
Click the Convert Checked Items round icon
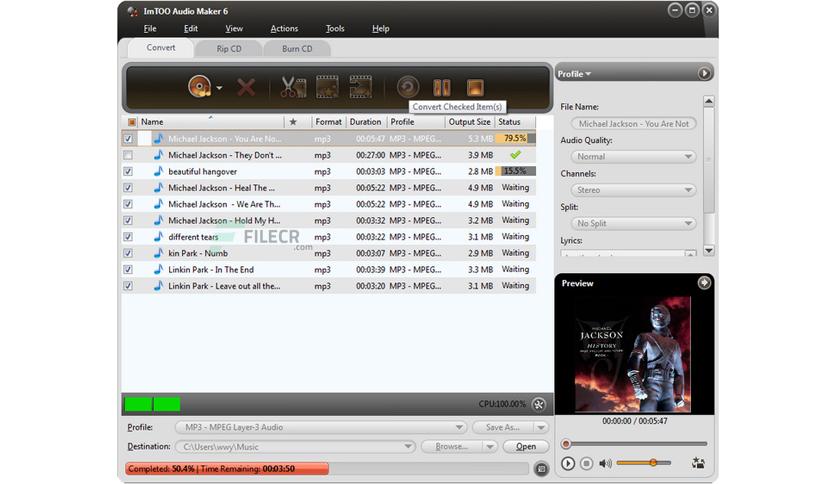408,87
